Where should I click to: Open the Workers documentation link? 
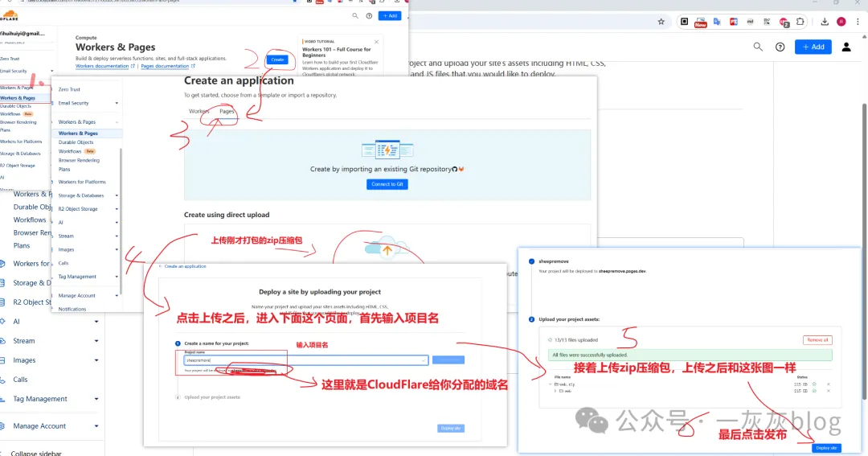point(102,66)
